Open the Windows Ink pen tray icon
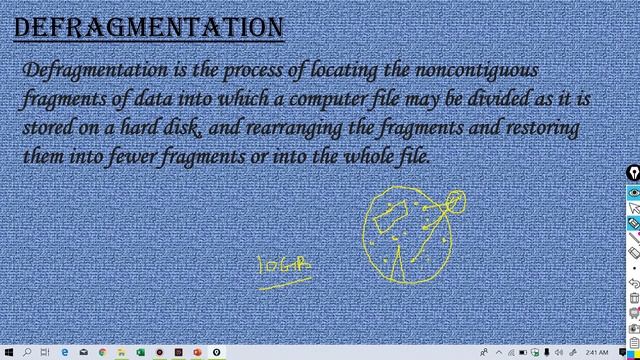The height and width of the screenshot is (360, 640). point(573,352)
